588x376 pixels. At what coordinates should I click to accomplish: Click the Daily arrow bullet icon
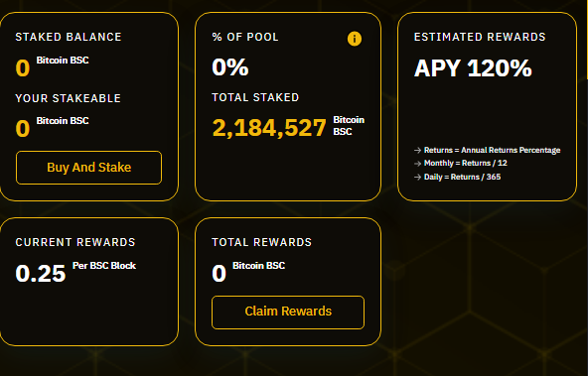coord(418,177)
